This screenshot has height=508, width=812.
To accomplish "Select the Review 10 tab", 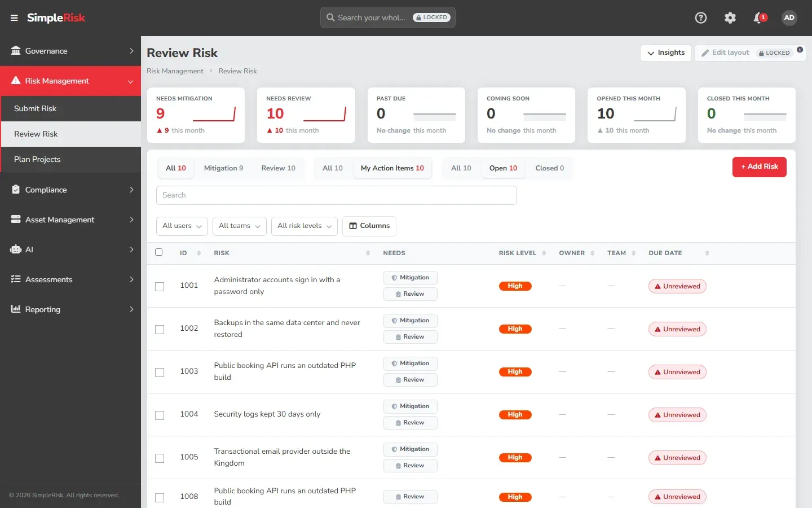I will pos(278,168).
